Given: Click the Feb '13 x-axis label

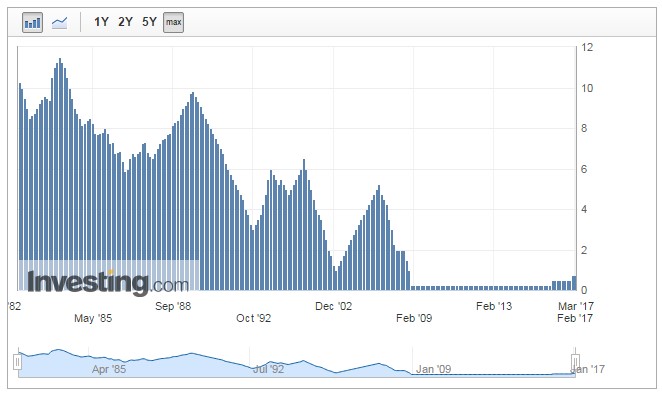Looking at the screenshot, I should [x=494, y=306].
